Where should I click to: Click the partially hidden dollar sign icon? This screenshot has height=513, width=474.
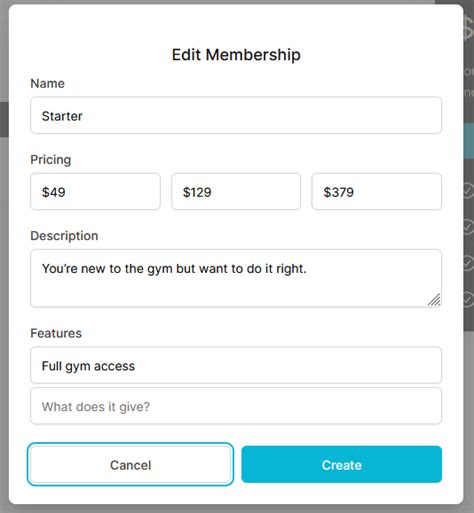(469, 28)
